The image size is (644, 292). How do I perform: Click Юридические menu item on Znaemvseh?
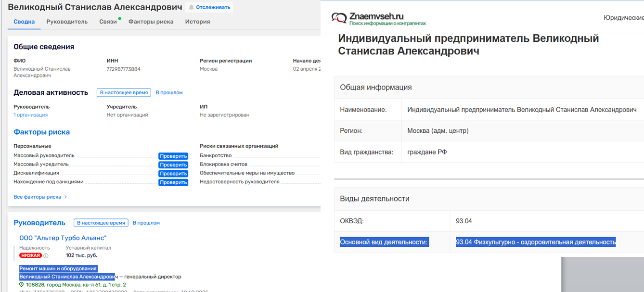[624, 18]
